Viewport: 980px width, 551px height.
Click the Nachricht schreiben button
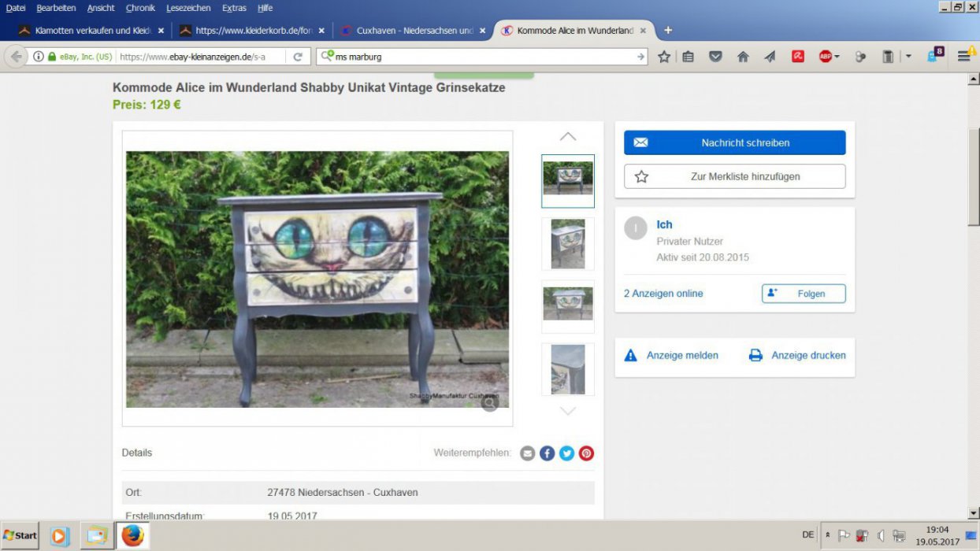coord(734,142)
